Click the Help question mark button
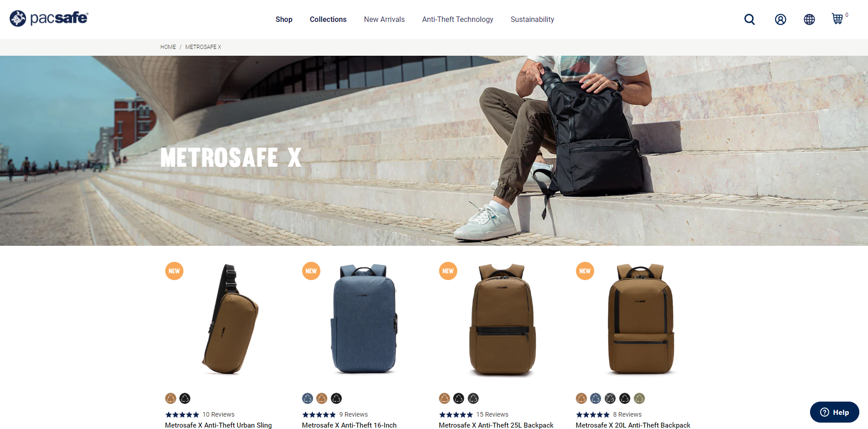Viewport: 868px width, 429px height. tap(834, 412)
